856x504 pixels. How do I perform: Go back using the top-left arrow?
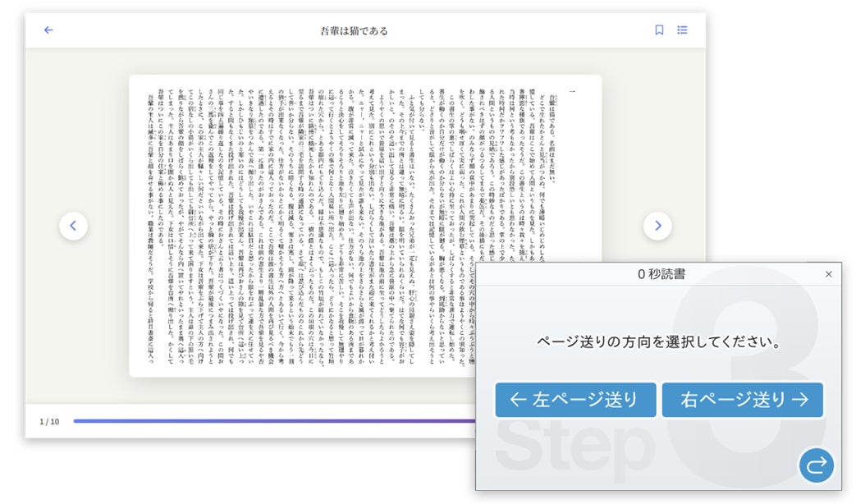pyautogui.click(x=48, y=30)
